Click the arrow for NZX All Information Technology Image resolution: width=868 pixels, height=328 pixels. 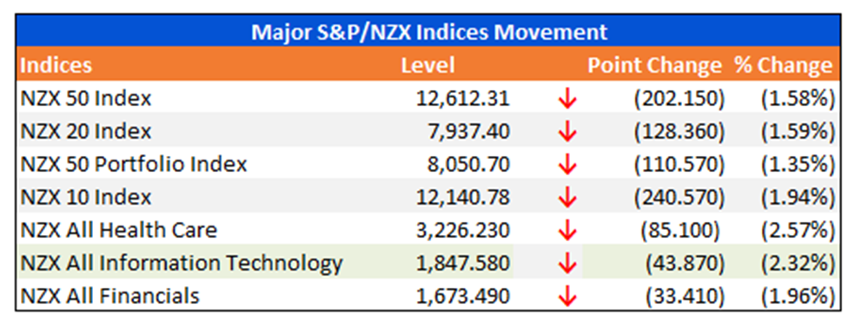coord(567,264)
